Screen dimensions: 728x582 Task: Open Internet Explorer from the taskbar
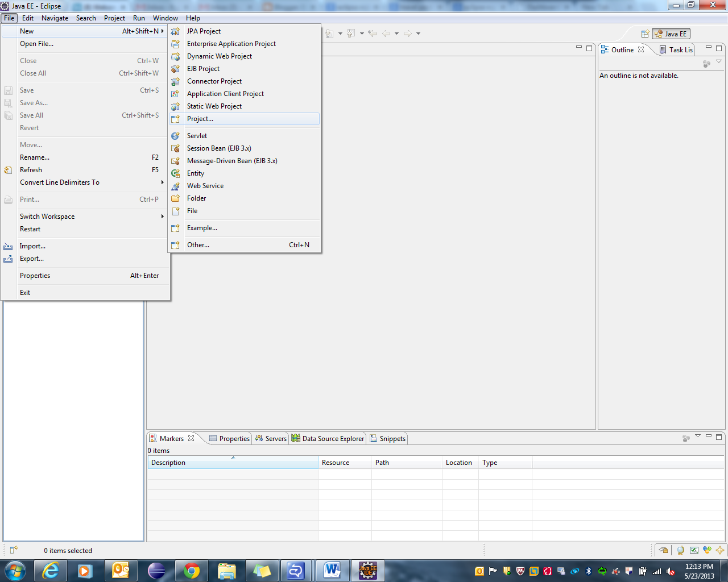click(51, 570)
